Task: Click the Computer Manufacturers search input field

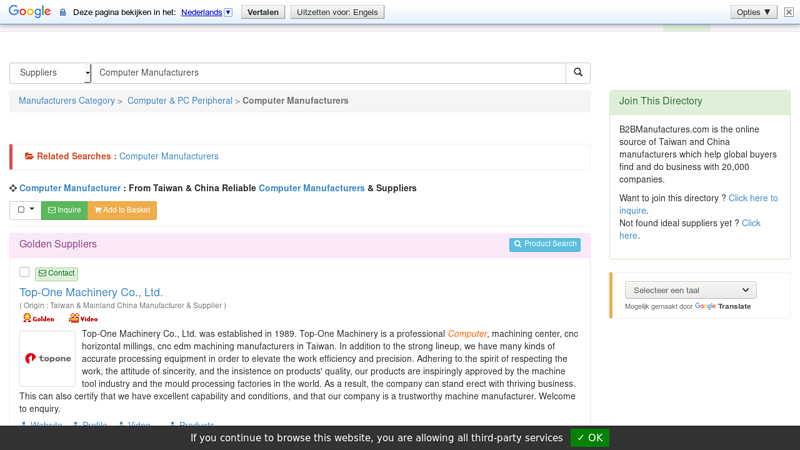Action: coord(329,72)
